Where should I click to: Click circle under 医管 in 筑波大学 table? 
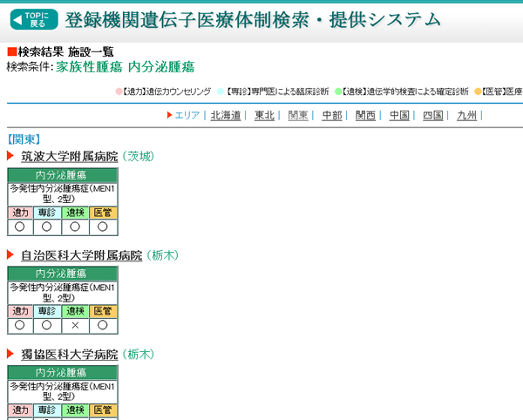(102, 227)
